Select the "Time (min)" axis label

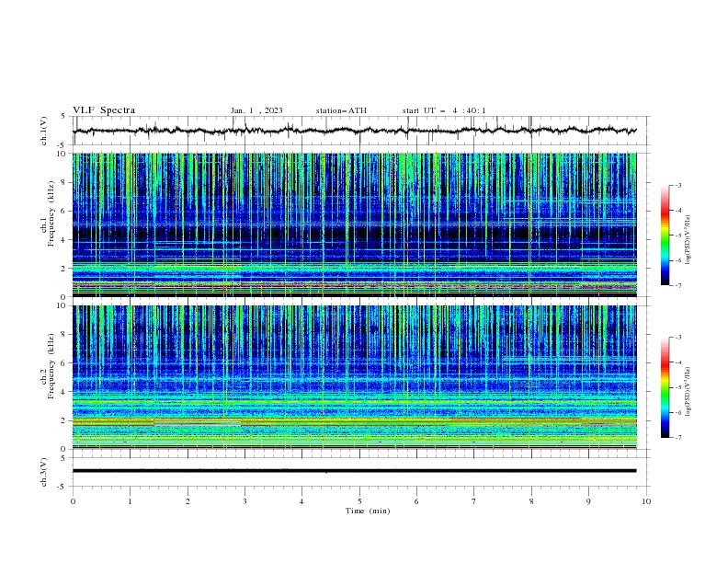[x=368, y=511]
